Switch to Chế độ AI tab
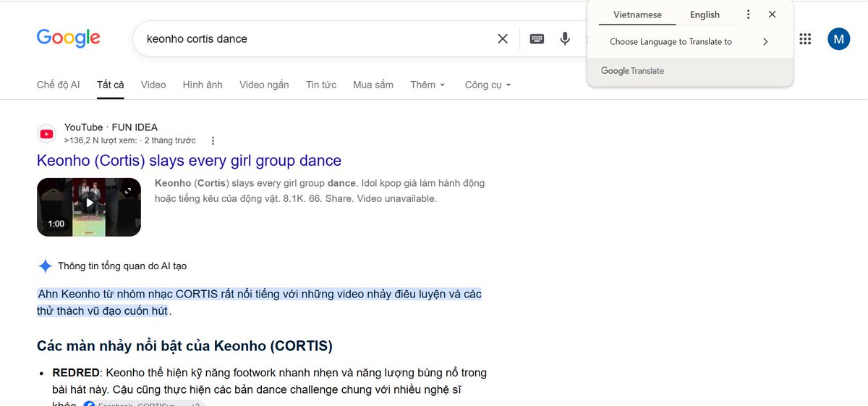 [x=58, y=85]
